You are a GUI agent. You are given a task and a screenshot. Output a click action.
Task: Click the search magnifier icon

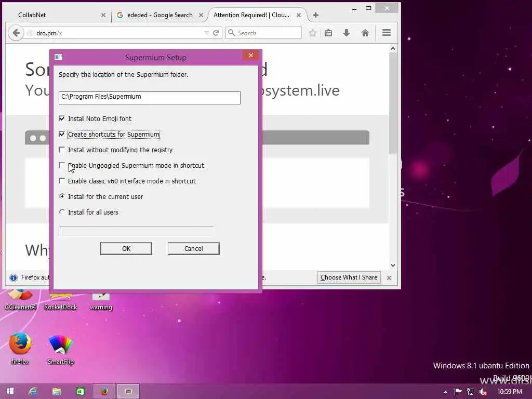(231, 33)
